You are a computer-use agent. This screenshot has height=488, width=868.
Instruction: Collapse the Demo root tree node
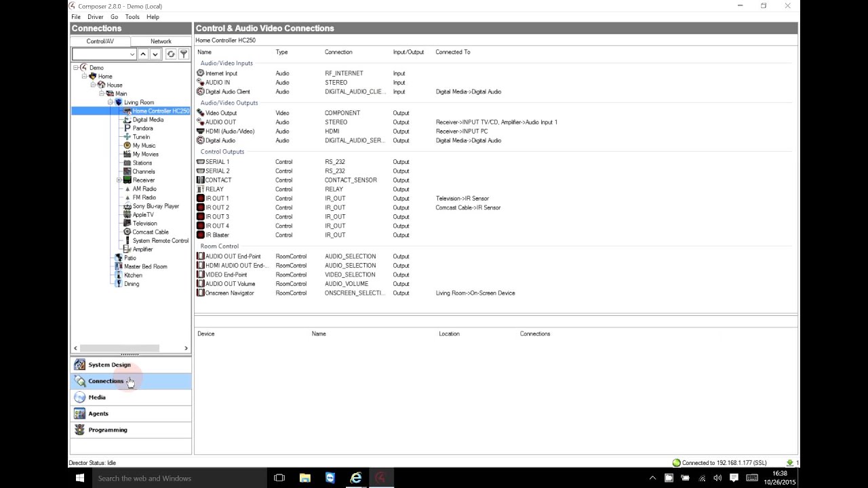point(76,68)
